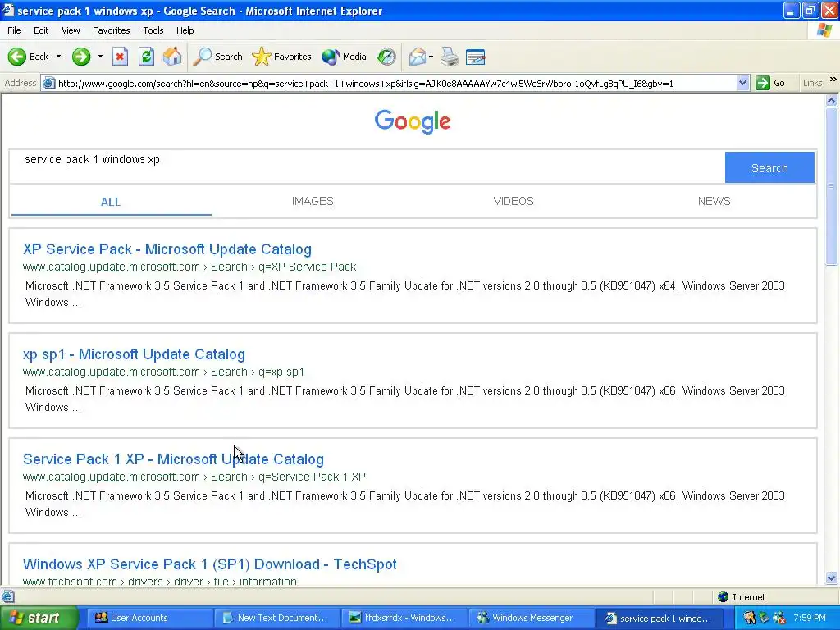Click the IE icon in title bar
Viewport: 840px width, 630px height.
click(x=8, y=10)
